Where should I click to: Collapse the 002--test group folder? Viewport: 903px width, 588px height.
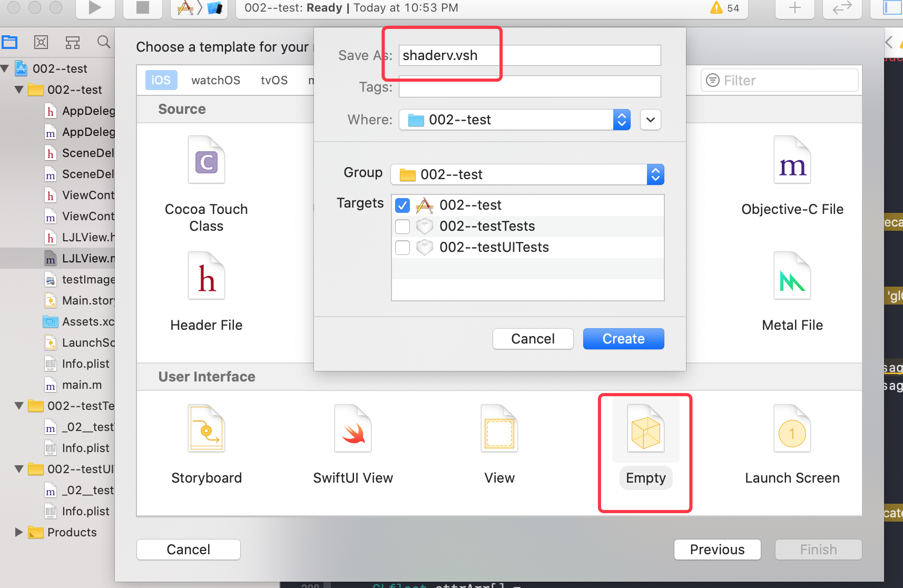[x=19, y=90]
